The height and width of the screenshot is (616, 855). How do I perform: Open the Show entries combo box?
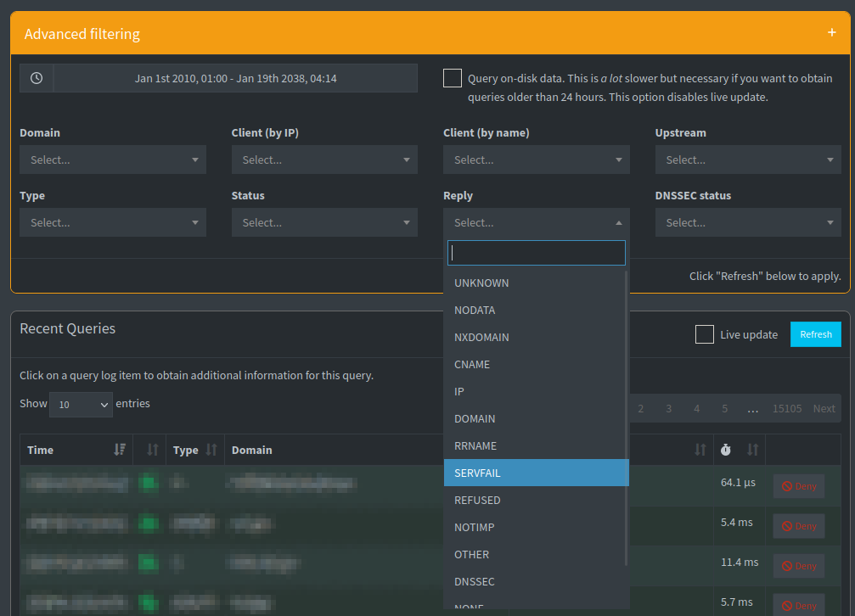81,405
